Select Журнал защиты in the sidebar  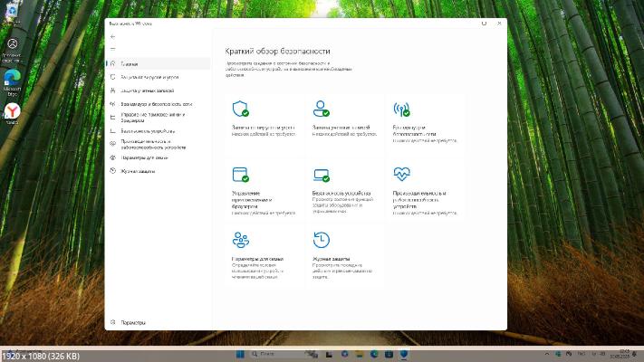point(137,170)
